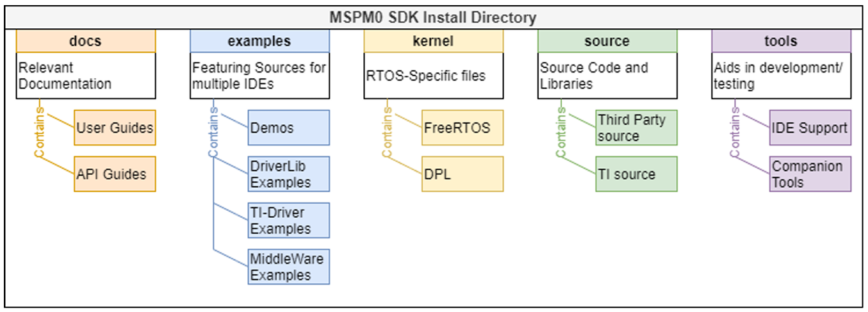Open the DriverLib Examples box
This screenshot has width=868, height=312.
pos(289,174)
